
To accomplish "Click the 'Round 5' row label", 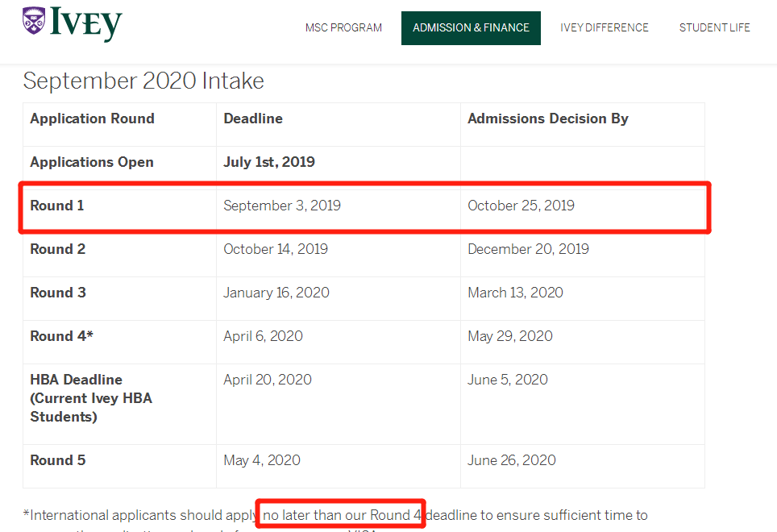I will pos(57,461).
